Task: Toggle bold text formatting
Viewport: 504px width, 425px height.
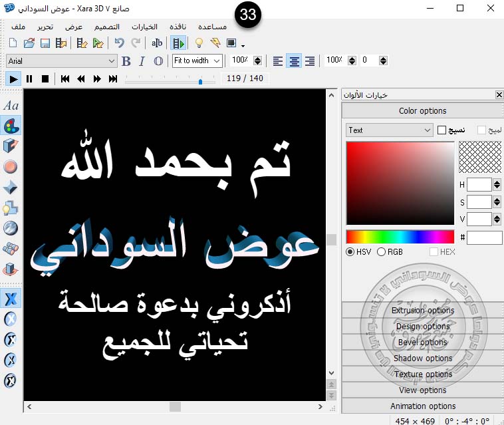Action: [x=126, y=61]
